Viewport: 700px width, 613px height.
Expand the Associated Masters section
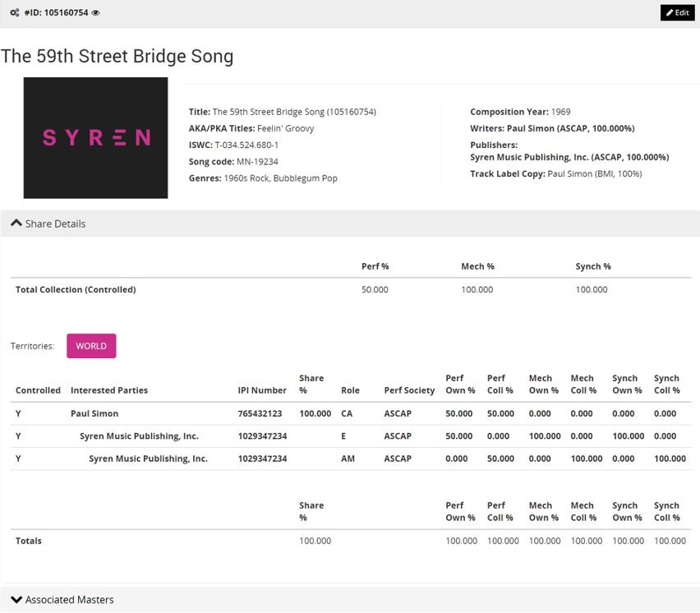[62, 600]
